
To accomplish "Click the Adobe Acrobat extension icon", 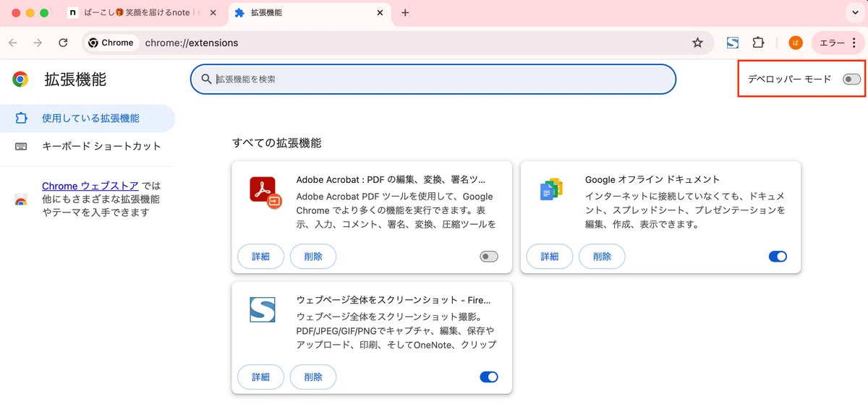I will 265,192.
